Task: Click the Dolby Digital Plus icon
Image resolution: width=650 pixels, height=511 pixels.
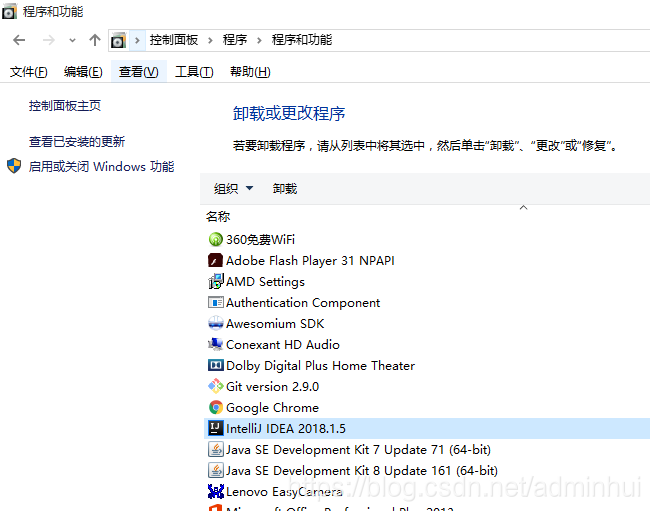Action: [x=216, y=365]
